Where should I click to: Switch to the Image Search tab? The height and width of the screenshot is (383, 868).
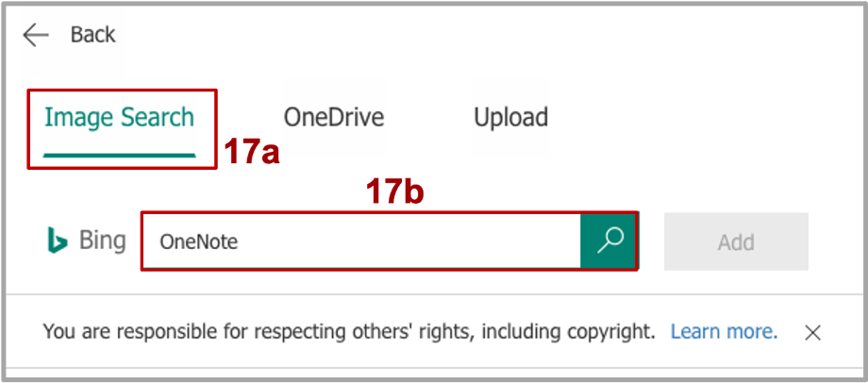(x=120, y=117)
